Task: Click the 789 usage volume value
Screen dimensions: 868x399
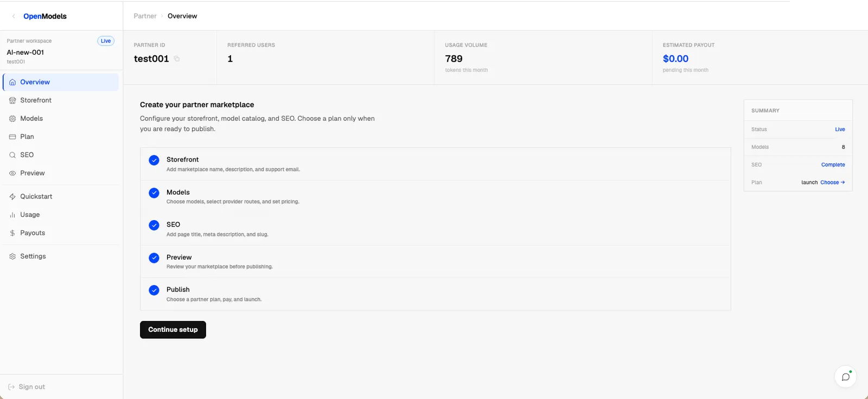Action: [454, 59]
